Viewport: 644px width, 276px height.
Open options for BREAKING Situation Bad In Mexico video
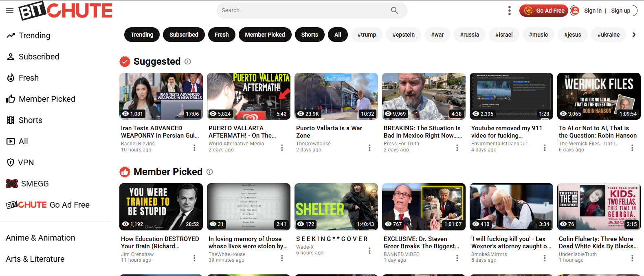[x=457, y=148]
